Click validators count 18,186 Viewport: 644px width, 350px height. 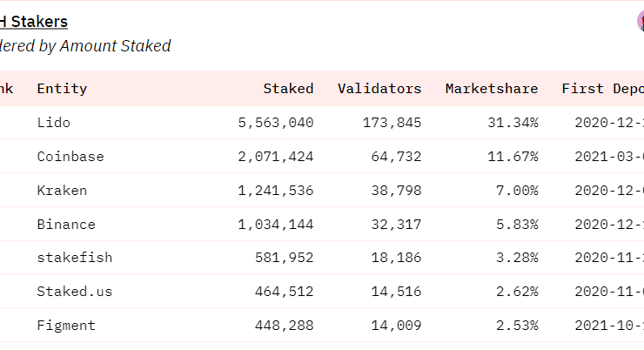[396, 258]
